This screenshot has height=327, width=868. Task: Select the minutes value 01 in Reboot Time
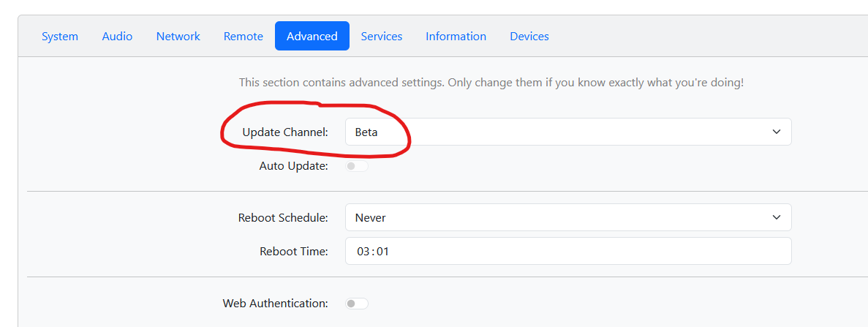click(x=382, y=252)
